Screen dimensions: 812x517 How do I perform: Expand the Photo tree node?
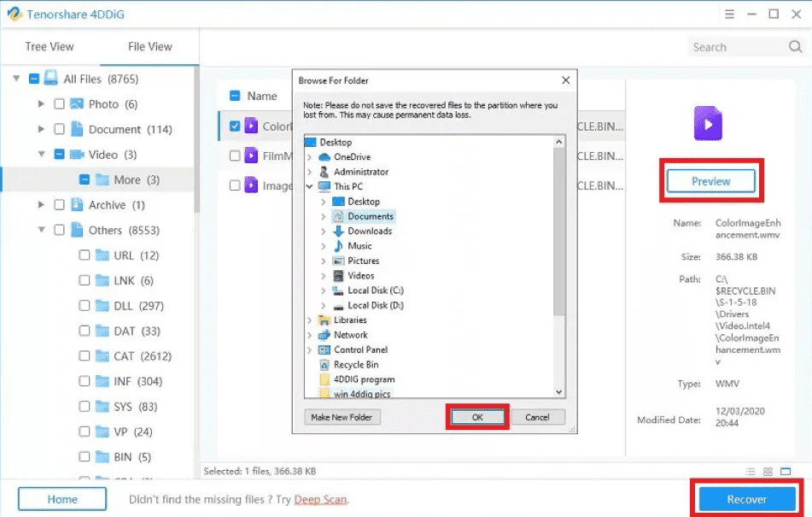tap(41, 104)
